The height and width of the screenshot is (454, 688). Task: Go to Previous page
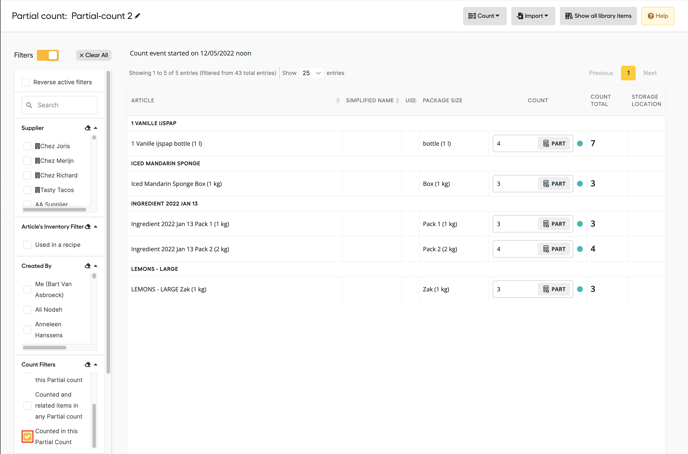point(601,73)
